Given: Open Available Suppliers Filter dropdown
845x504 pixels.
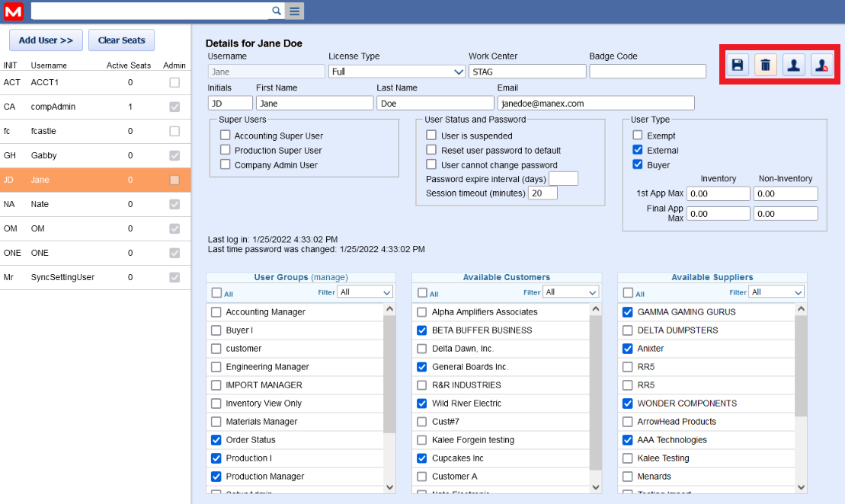Looking at the screenshot, I should pyautogui.click(x=776, y=292).
